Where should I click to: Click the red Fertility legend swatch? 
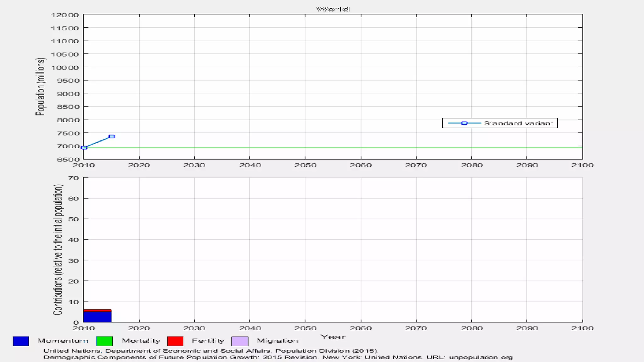click(175, 341)
